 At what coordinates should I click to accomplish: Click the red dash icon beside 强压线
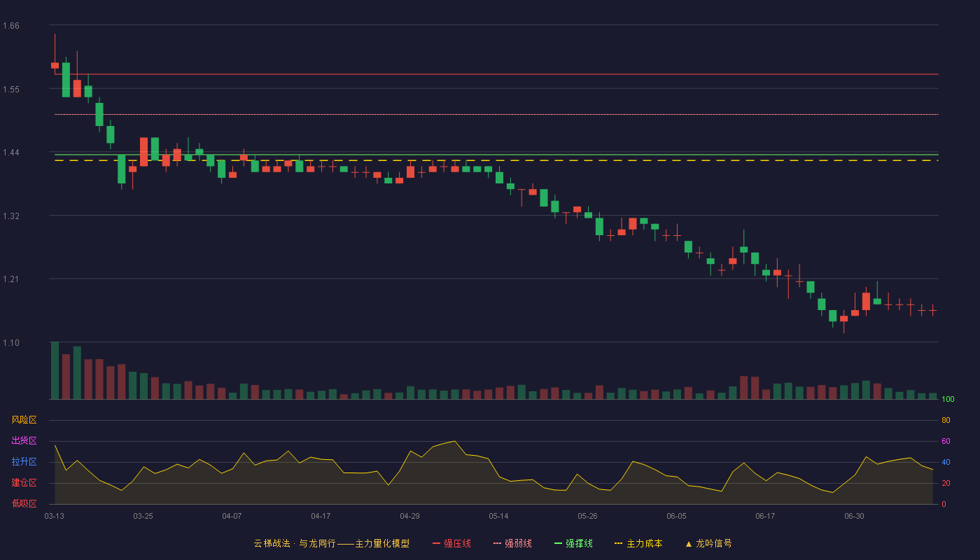pyautogui.click(x=437, y=543)
